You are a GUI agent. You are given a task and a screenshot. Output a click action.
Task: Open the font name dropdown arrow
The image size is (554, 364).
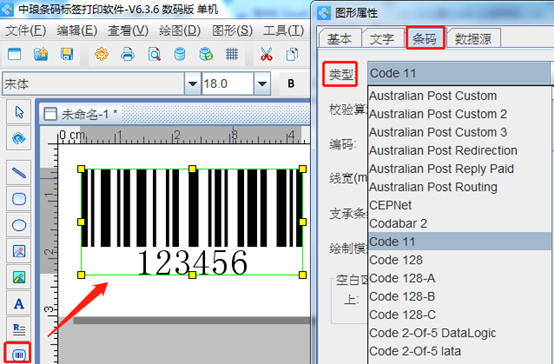[193, 84]
